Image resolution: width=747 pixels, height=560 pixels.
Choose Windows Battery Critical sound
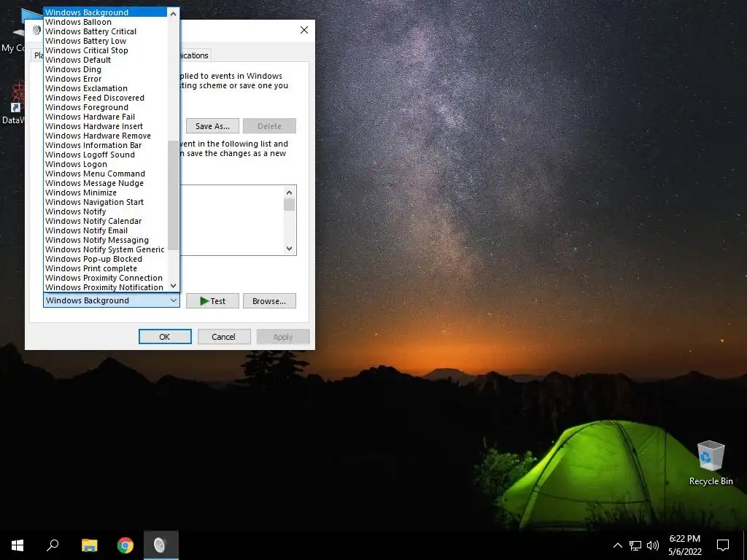point(106,31)
